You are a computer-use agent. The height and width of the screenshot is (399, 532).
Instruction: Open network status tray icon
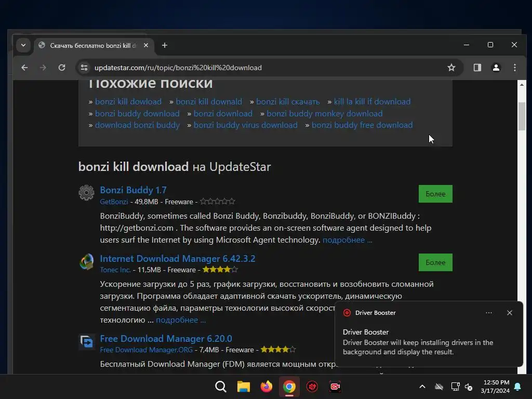455,387
